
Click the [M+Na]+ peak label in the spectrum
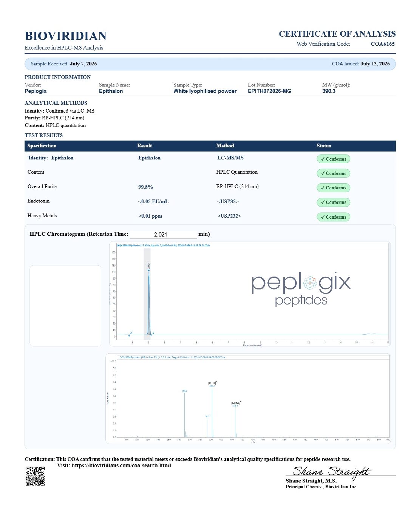point(236,403)
